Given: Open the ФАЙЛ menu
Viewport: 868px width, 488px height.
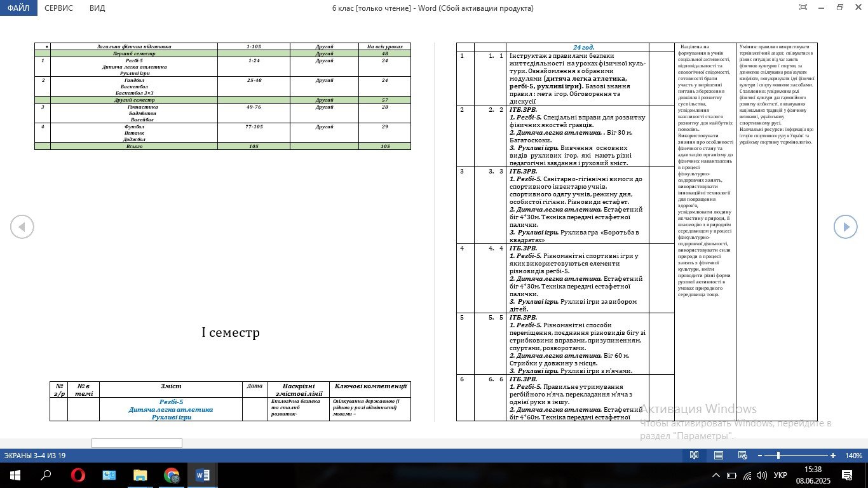Looking at the screenshot, I should [x=18, y=8].
